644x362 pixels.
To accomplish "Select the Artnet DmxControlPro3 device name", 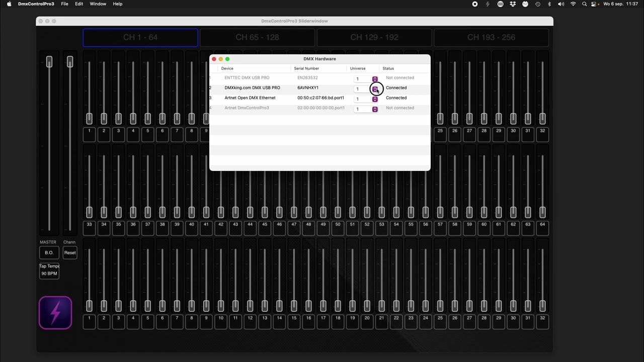I will [247, 108].
